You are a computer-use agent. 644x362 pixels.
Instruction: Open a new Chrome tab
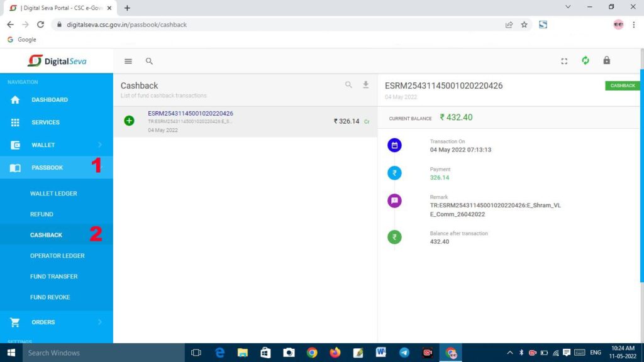(x=127, y=8)
